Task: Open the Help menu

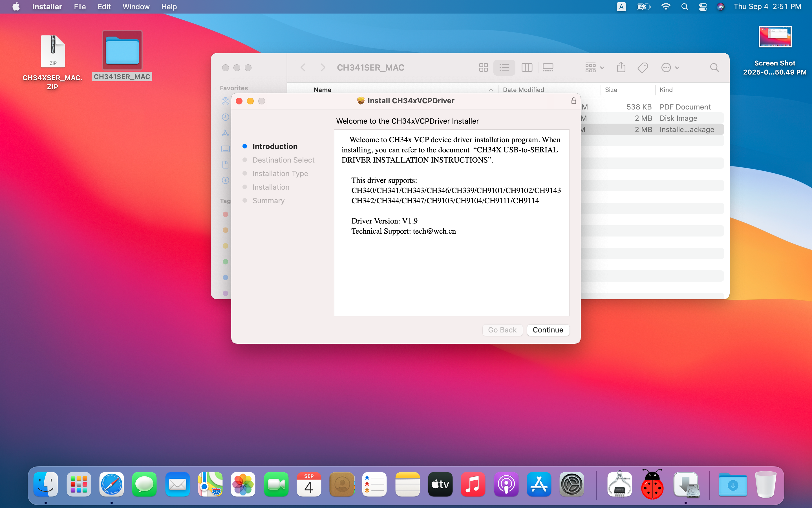Action: pyautogui.click(x=169, y=7)
